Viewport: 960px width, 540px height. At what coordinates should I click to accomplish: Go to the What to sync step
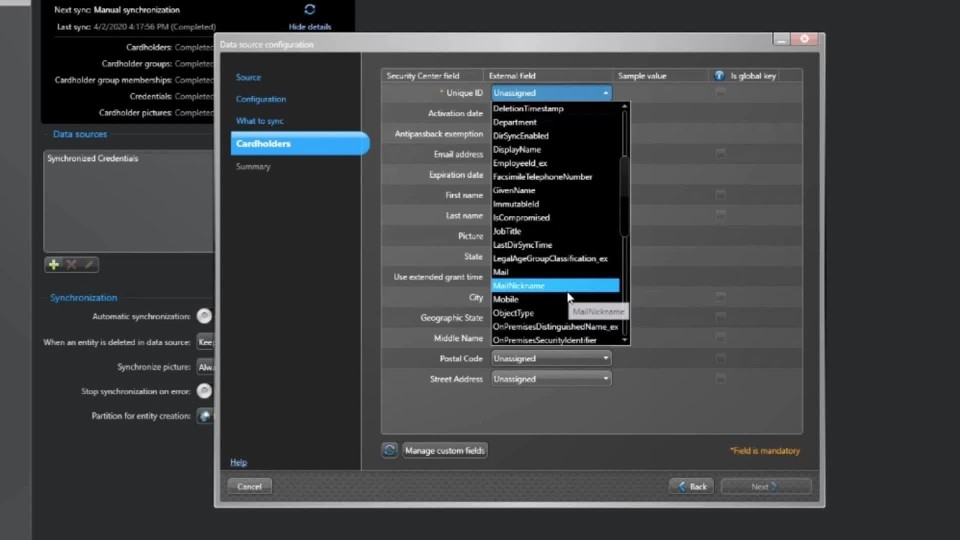pyautogui.click(x=260, y=121)
